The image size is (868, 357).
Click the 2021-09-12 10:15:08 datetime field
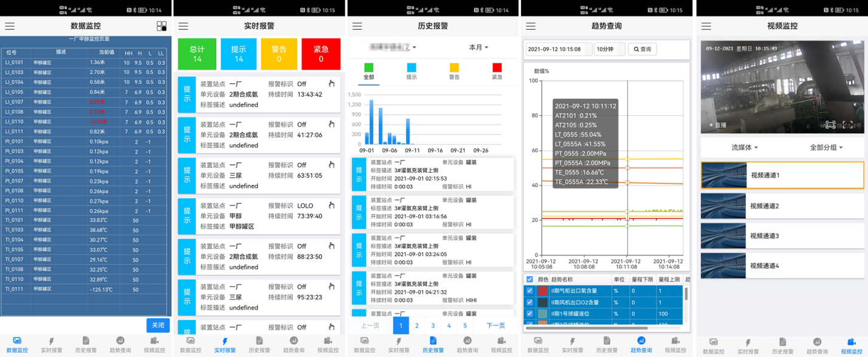click(x=559, y=49)
